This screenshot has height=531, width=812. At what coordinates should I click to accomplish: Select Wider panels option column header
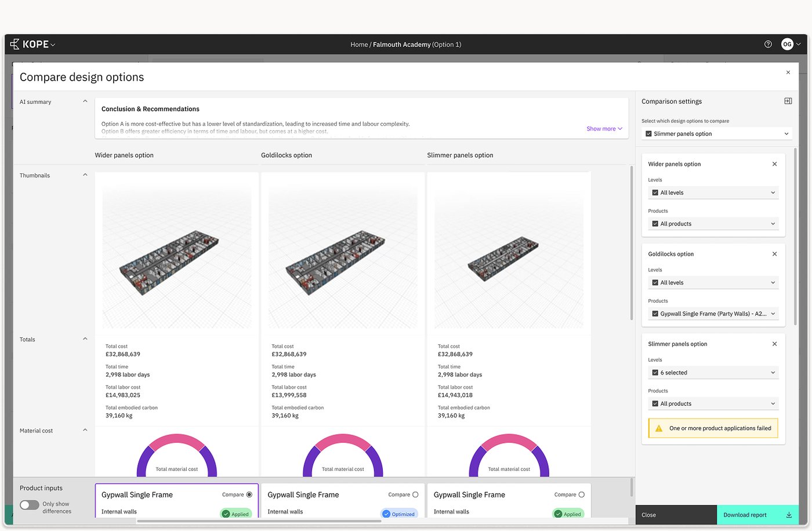(x=124, y=155)
